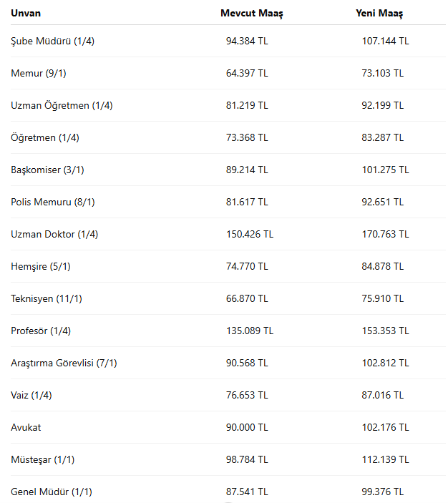Select the Müsteşar (1/1) row label
This screenshot has width=448, height=503.
point(43,459)
